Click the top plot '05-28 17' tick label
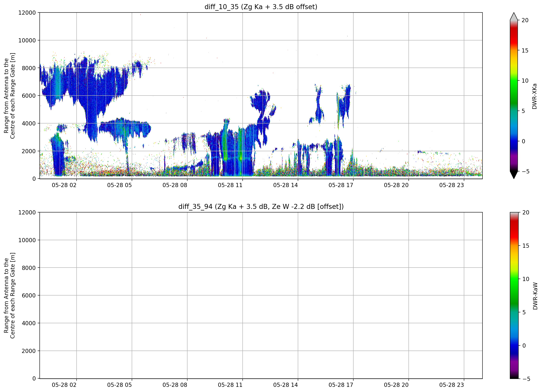This screenshot has width=542, height=392. tap(341, 185)
